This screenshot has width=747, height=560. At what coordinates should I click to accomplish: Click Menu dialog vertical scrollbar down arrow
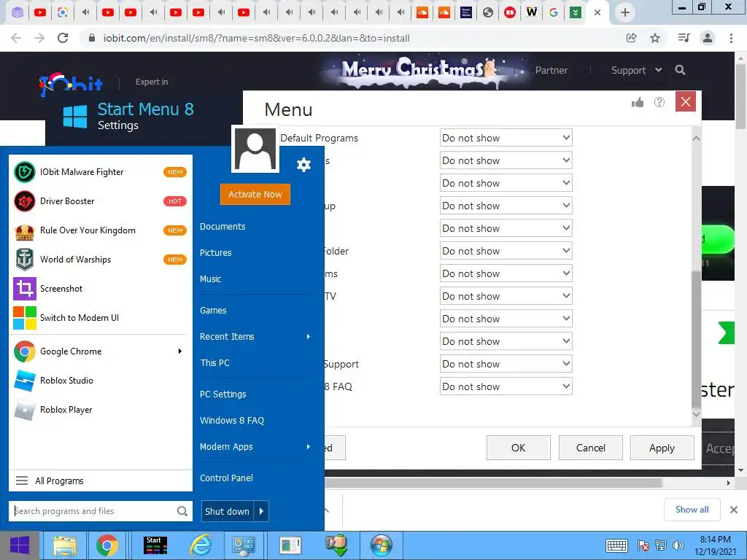click(x=696, y=414)
